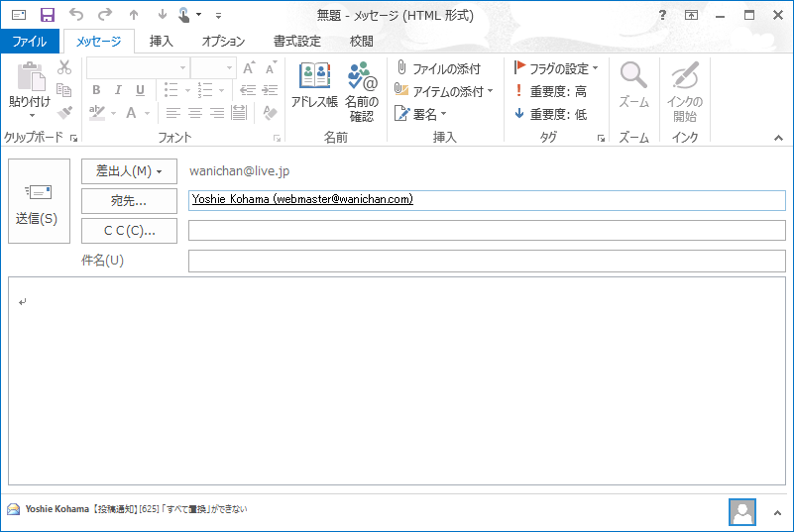Center align text

[x=195, y=112]
